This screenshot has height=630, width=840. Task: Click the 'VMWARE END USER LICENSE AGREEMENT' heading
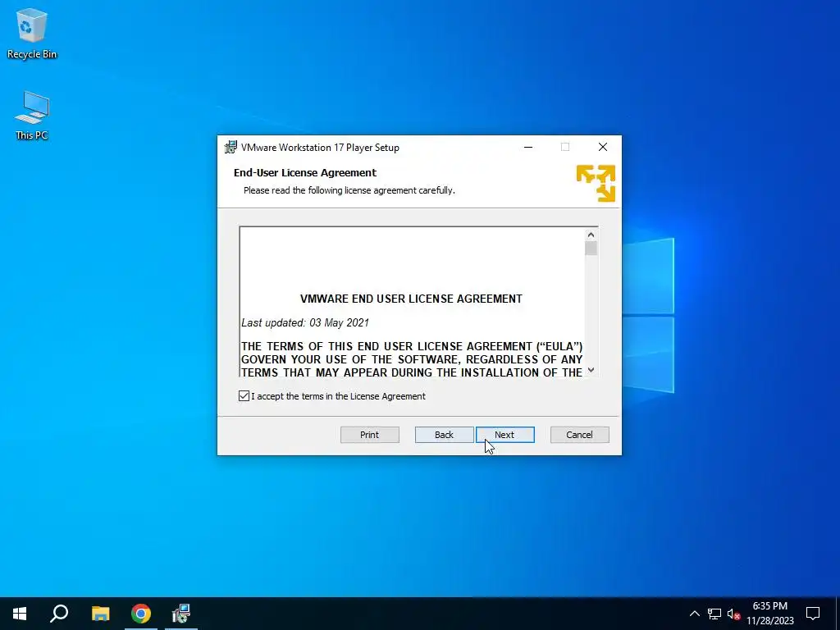click(x=411, y=299)
